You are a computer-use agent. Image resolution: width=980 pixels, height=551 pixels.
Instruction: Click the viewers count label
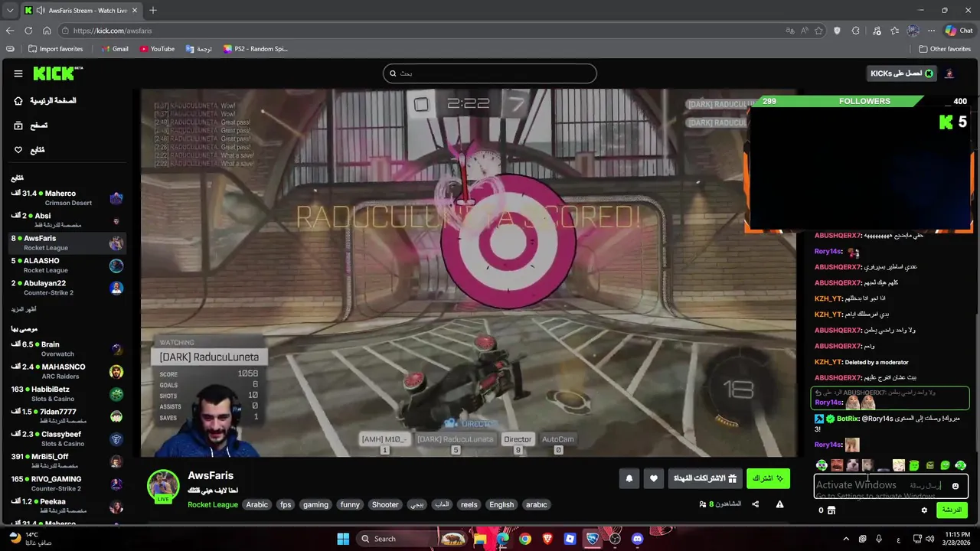pyautogui.click(x=720, y=504)
